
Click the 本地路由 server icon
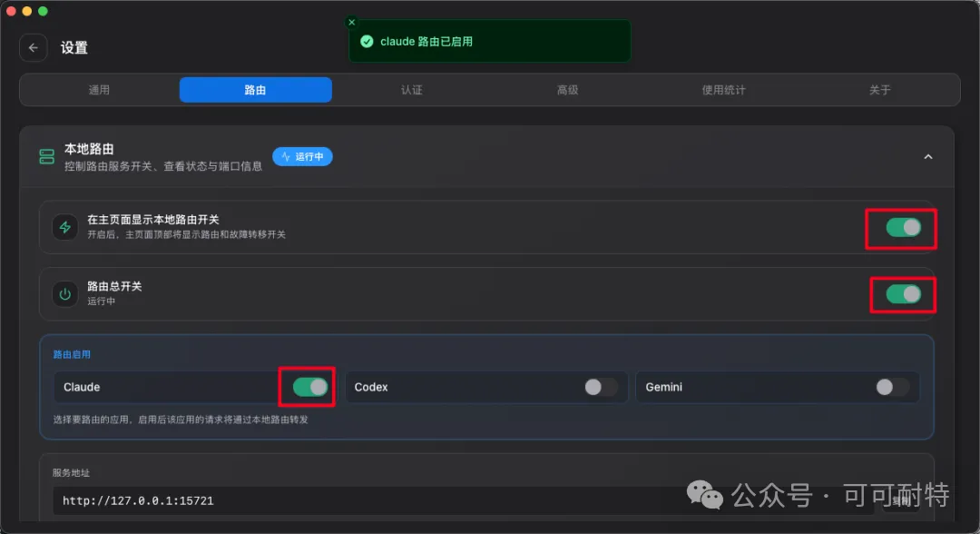tap(47, 156)
